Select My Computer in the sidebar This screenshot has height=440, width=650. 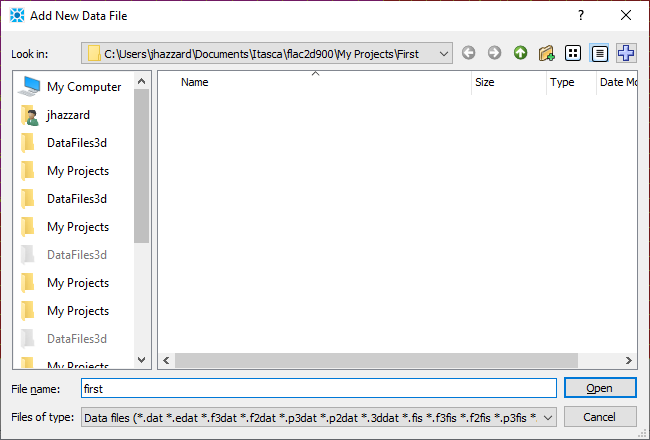(84, 87)
